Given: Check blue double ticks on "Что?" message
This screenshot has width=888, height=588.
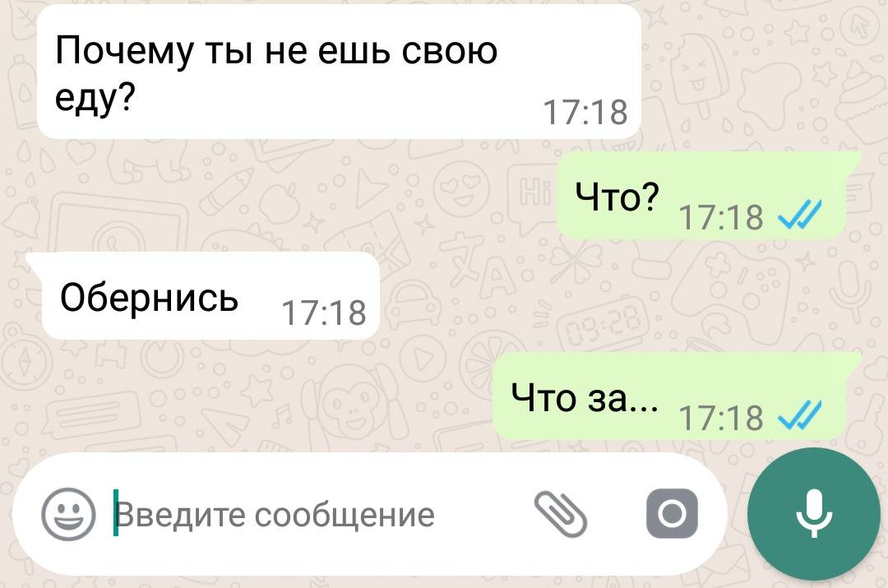Looking at the screenshot, I should coord(799,215).
